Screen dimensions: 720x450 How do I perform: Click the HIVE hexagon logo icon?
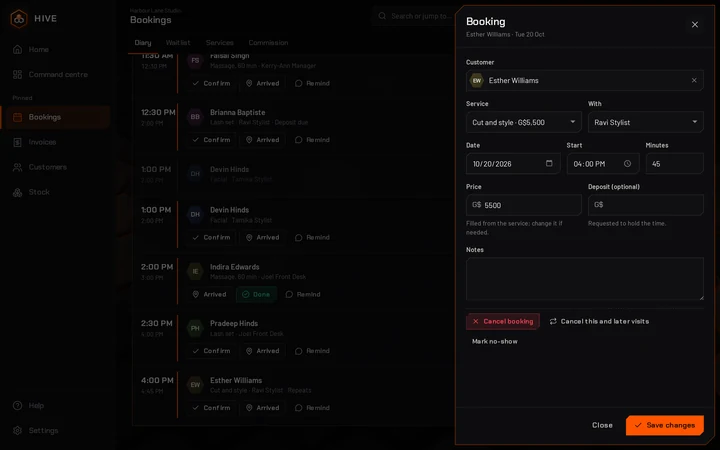[19, 19]
